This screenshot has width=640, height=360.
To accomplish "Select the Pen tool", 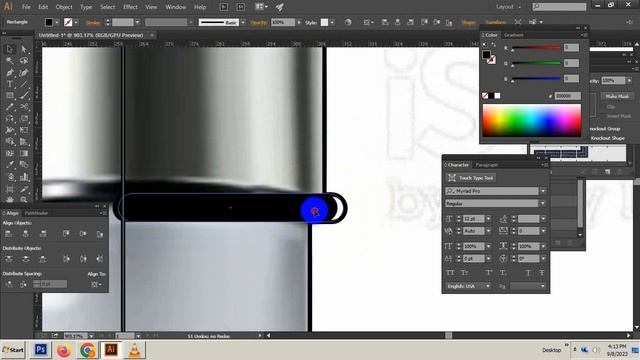I will [x=10, y=73].
